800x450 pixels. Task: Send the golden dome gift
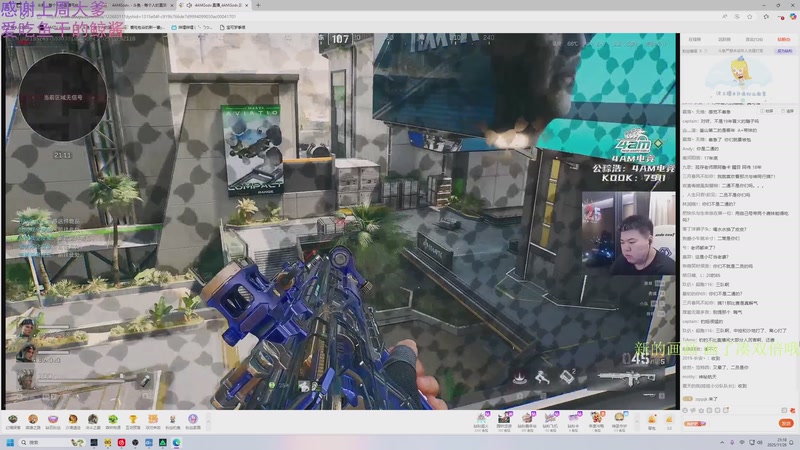point(619,418)
